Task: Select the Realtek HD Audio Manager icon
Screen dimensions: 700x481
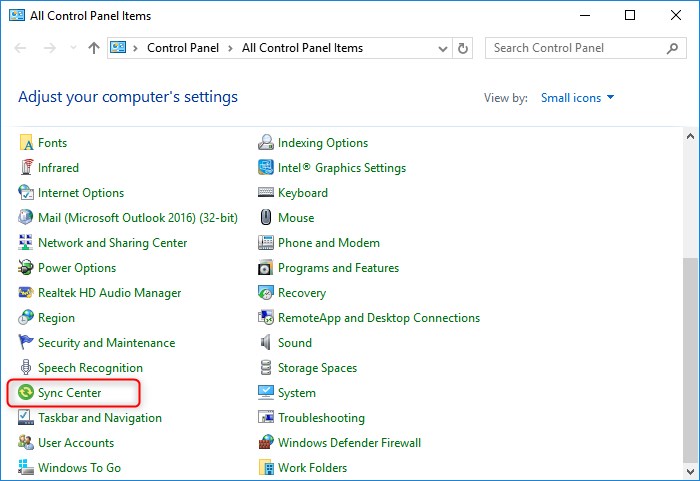Action: 26,293
